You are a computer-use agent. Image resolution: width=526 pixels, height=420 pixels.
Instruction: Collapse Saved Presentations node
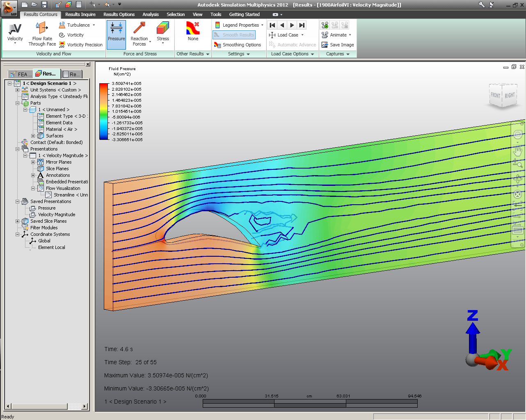click(x=17, y=201)
